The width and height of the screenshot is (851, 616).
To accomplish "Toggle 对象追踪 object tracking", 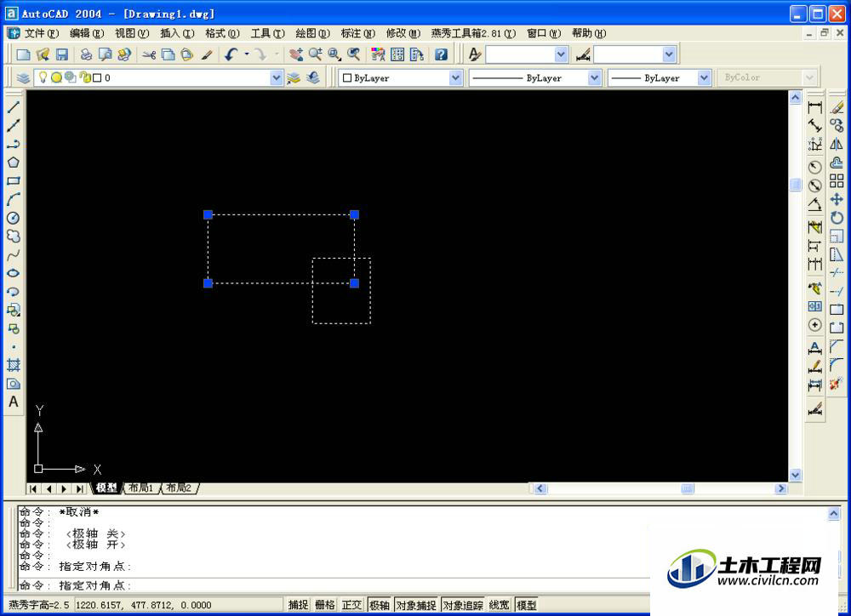I will point(463,605).
